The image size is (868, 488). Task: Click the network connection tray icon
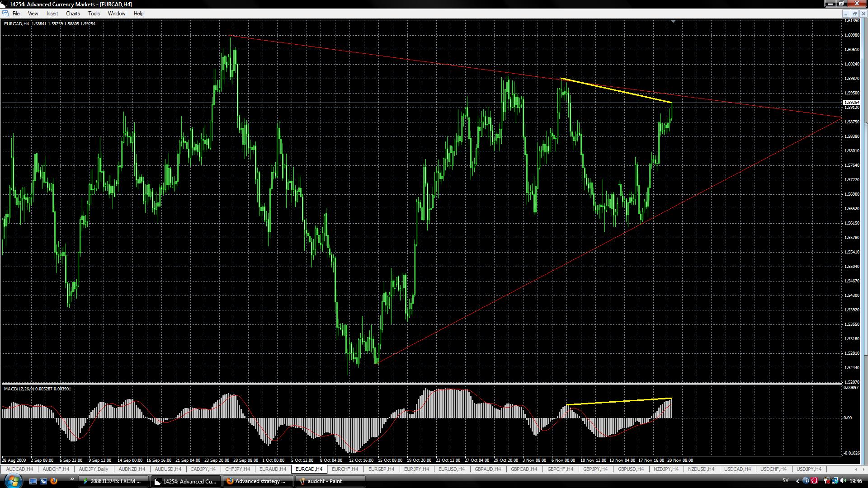[835, 480]
